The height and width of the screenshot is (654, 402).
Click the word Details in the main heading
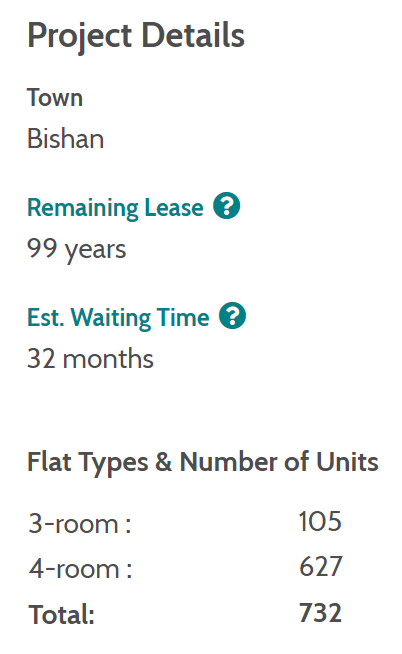tap(193, 35)
